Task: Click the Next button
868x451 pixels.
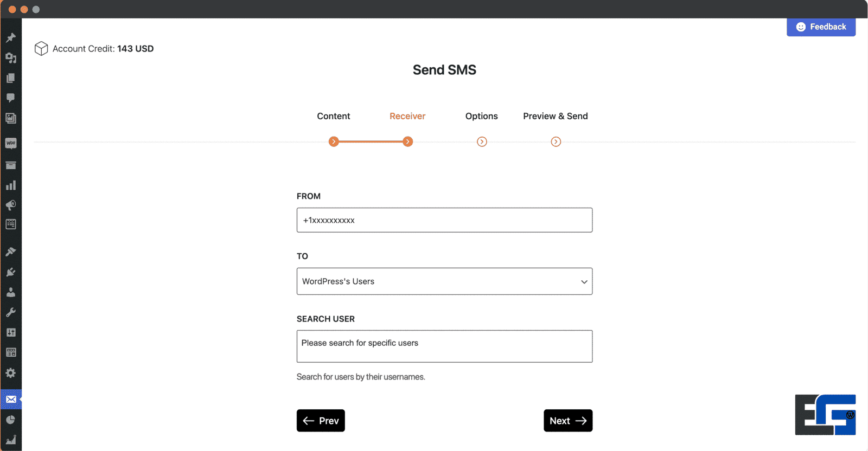Action: pos(568,421)
